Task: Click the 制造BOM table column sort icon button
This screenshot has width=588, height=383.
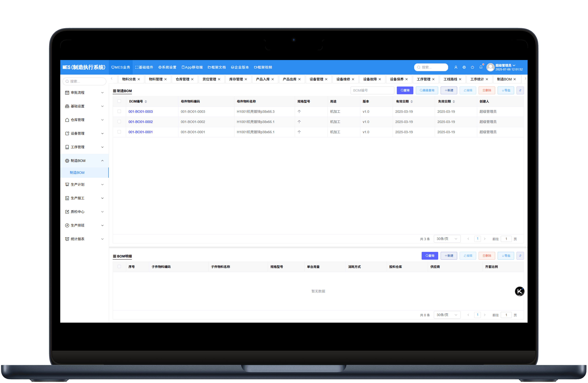Action: coord(520,90)
